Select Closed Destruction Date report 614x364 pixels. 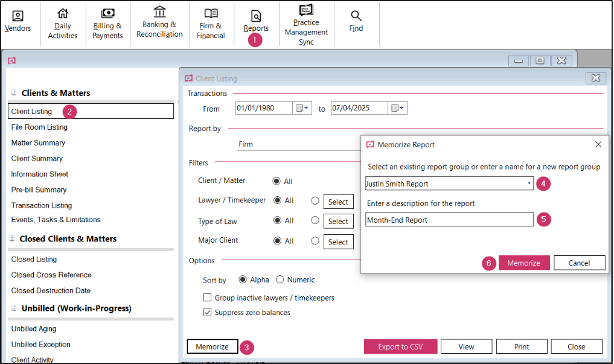click(51, 290)
